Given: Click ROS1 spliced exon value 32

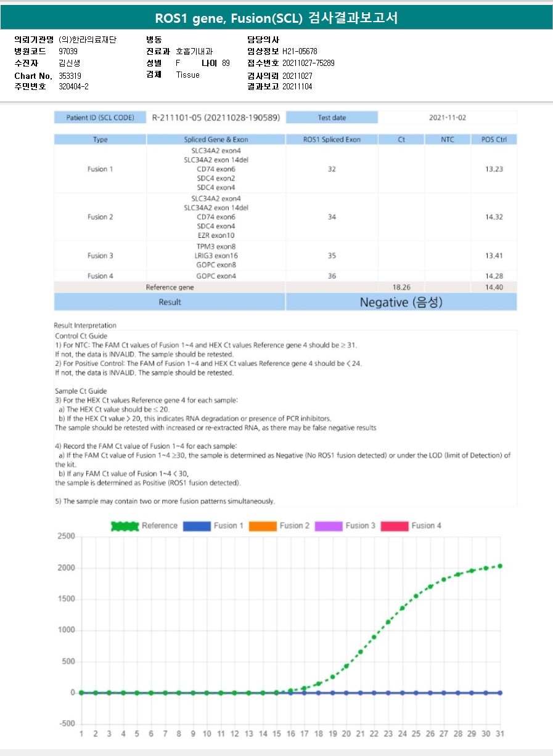Looking at the screenshot, I should click(332, 169).
